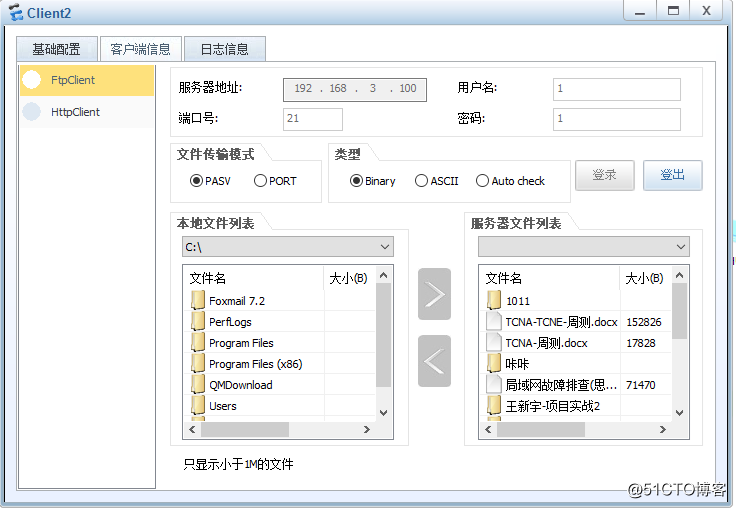Click the Program Files folder icon
The image size is (736, 508).
pyautogui.click(x=198, y=342)
